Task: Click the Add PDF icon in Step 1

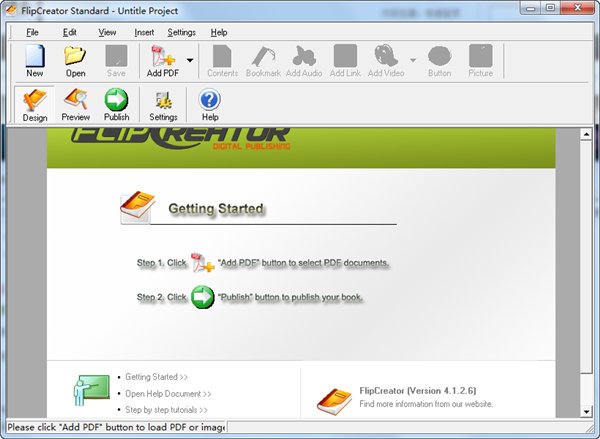Action: pyautogui.click(x=202, y=263)
